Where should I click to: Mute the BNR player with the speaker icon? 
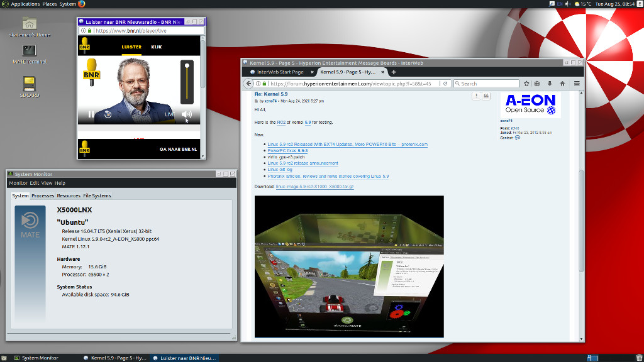tap(186, 114)
